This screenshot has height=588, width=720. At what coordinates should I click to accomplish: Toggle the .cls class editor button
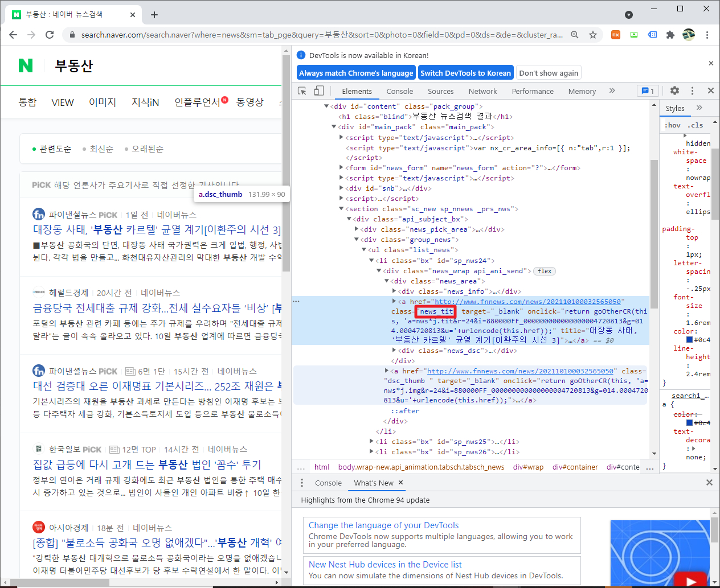click(695, 125)
